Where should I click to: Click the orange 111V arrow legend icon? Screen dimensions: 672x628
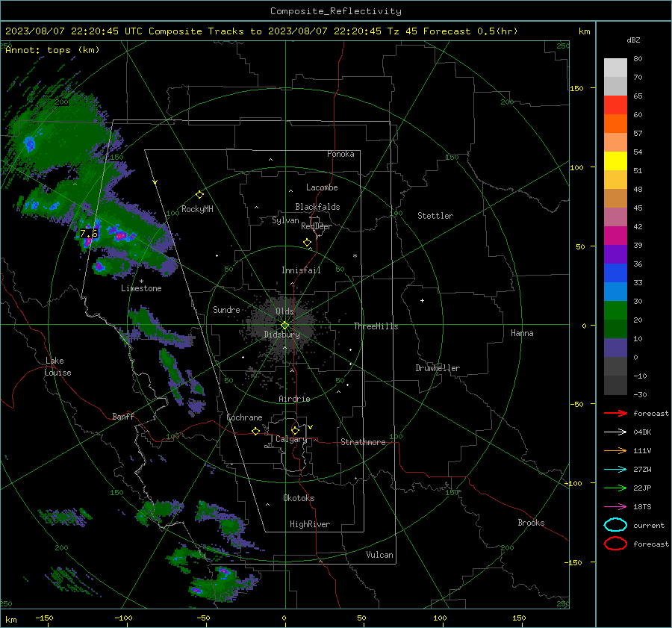click(615, 450)
